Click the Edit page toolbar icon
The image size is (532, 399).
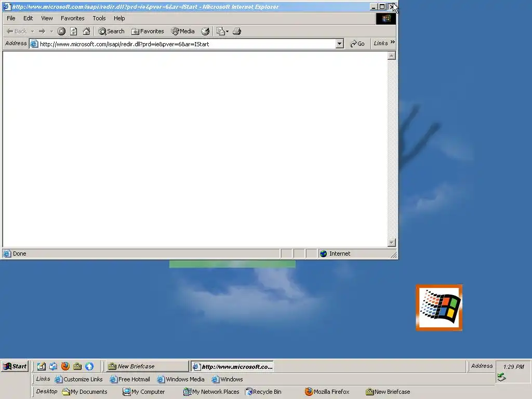click(220, 31)
